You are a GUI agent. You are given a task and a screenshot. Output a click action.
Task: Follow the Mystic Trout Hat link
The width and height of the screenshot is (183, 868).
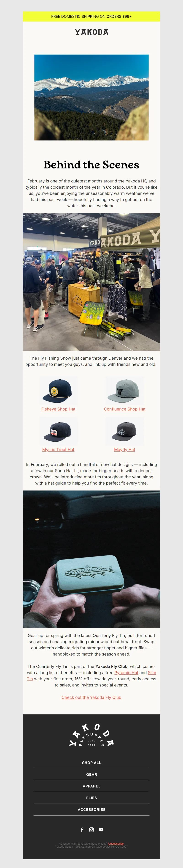tap(58, 449)
